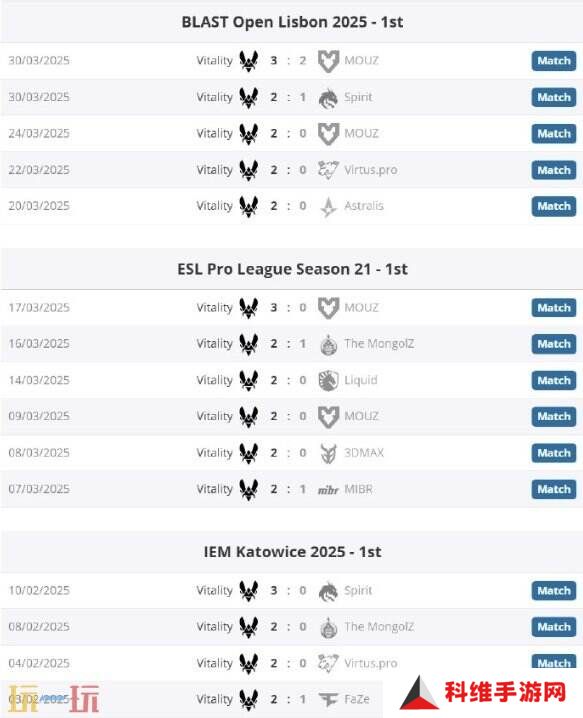View Match for Vitality vs Liquid
This screenshot has width=583, height=718.
click(x=554, y=381)
